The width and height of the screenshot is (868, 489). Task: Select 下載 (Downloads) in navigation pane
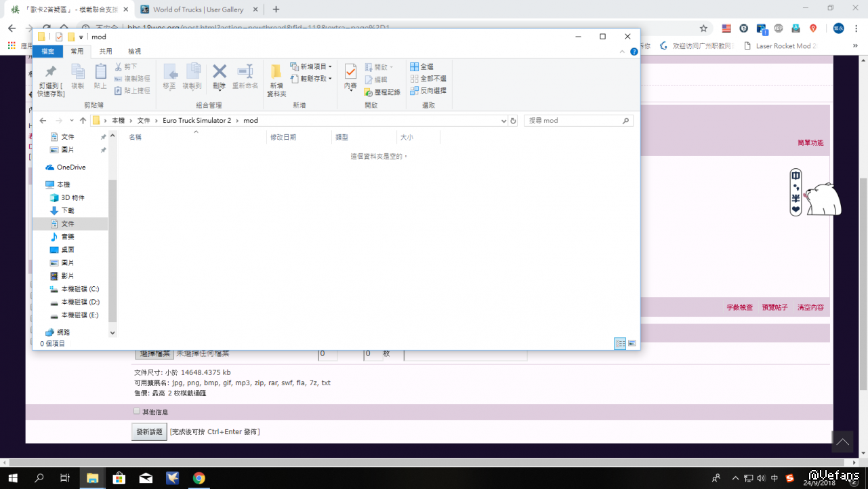coord(68,211)
